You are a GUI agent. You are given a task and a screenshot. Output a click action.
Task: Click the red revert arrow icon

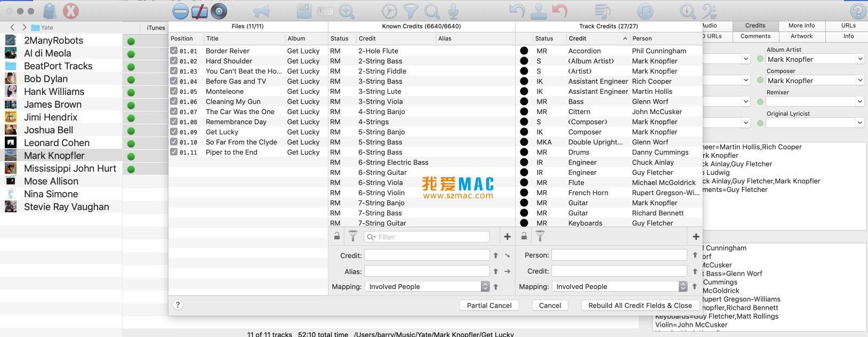[560, 11]
